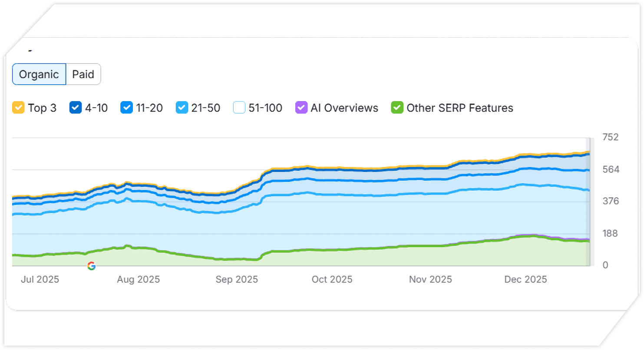
Task: Enable the 51-100 checkbox
Action: (239, 108)
